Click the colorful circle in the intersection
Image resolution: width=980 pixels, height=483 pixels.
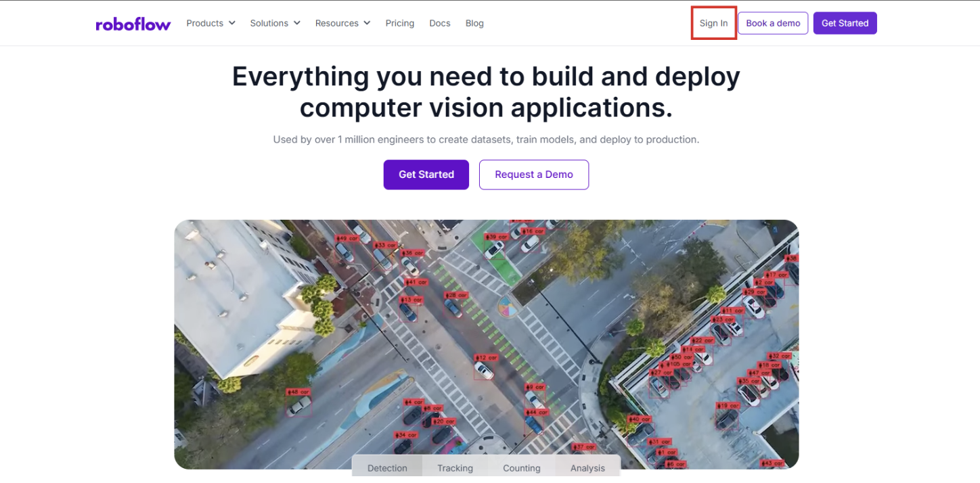507,307
